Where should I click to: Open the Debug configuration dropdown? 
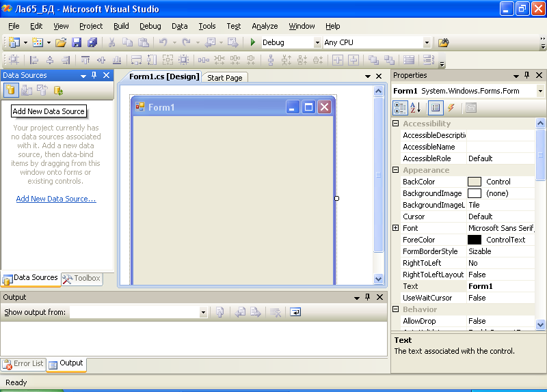(317, 42)
